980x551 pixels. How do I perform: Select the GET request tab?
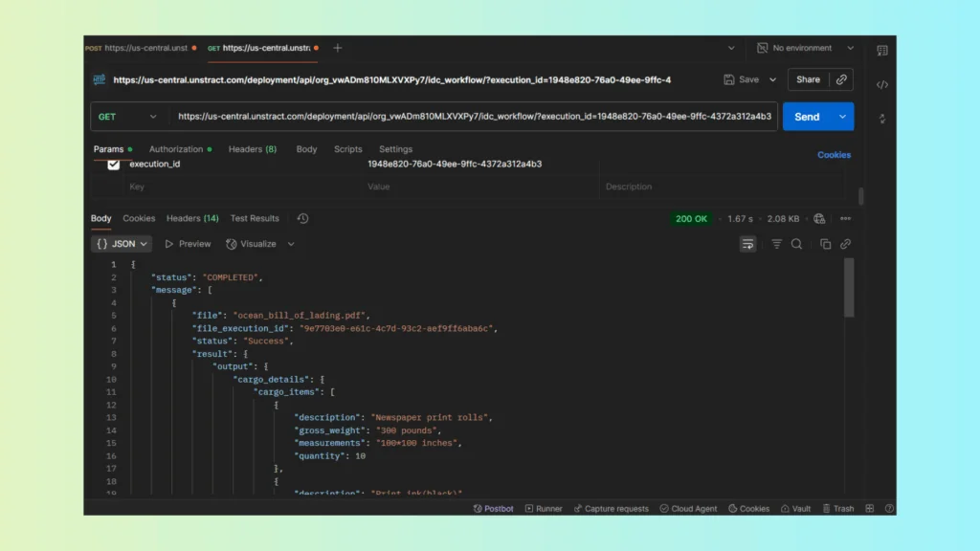click(262, 48)
